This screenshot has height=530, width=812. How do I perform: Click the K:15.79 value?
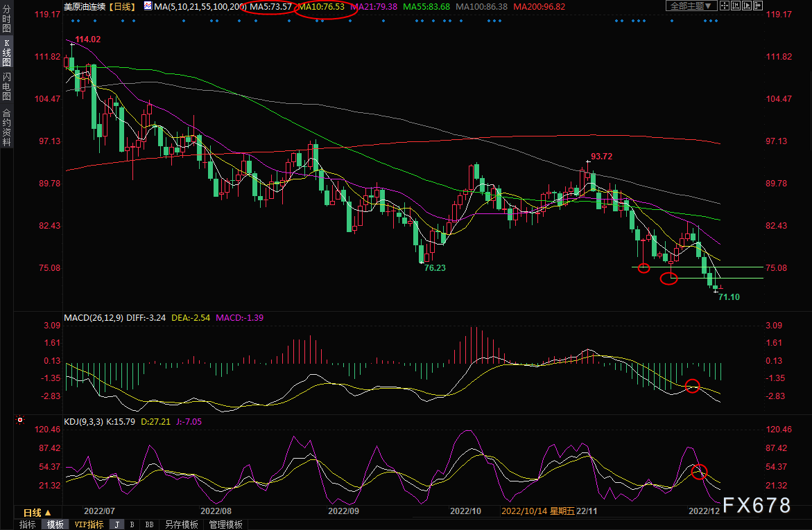pos(121,422)
